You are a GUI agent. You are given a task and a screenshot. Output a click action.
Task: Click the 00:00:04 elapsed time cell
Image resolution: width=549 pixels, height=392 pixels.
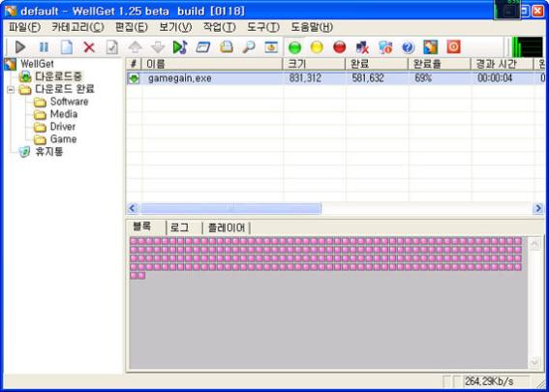click(495, 78)
